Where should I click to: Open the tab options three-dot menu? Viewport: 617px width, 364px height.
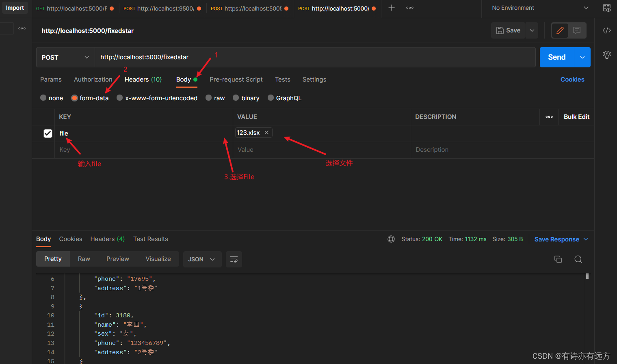(x=409, y=8)
